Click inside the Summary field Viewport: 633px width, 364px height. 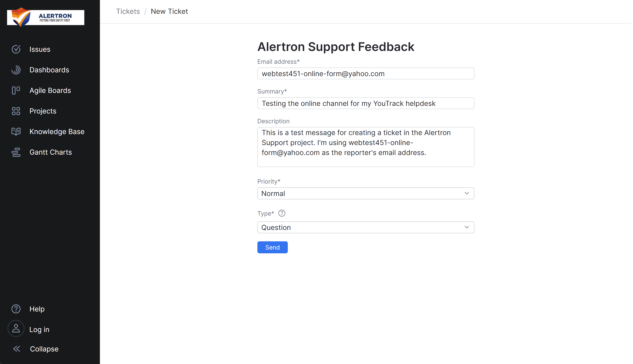pos(365,103)
